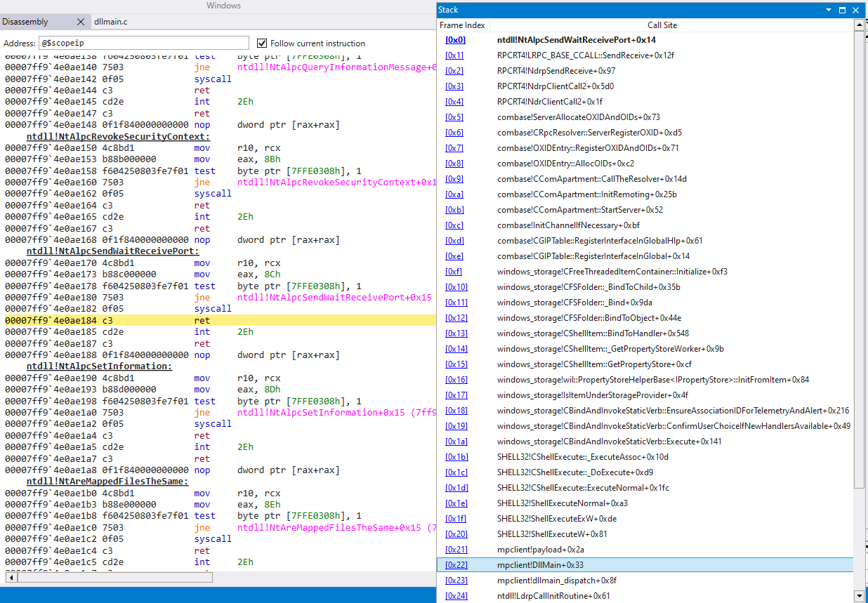868x603 pixels.
Task: Click the Address input field
Action: coord(144,43)
